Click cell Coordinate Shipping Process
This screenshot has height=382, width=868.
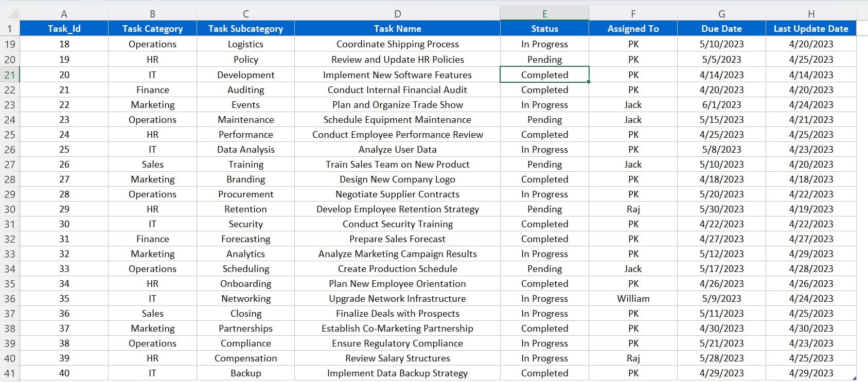[397, 44]
